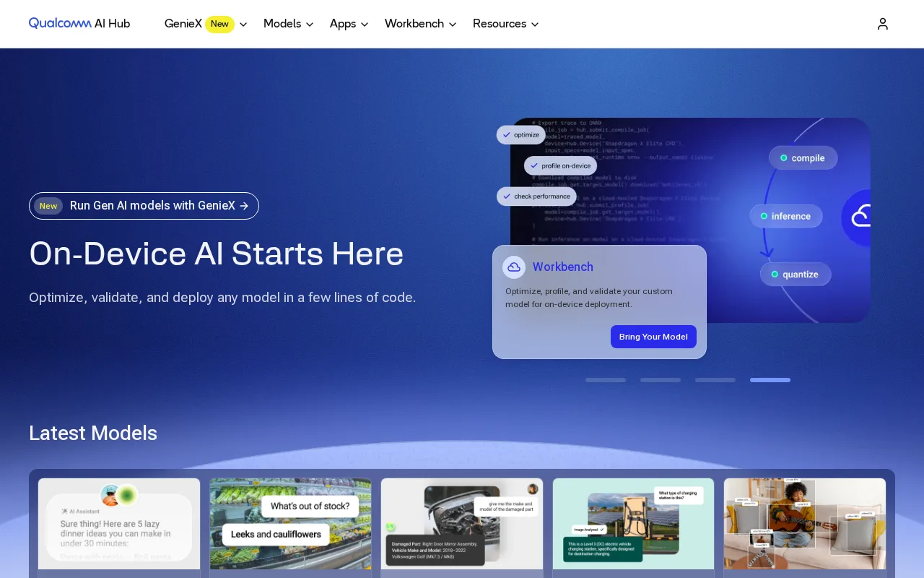View the damaged car part model thumbnail

pyautogui.click(x=462, y=524)
